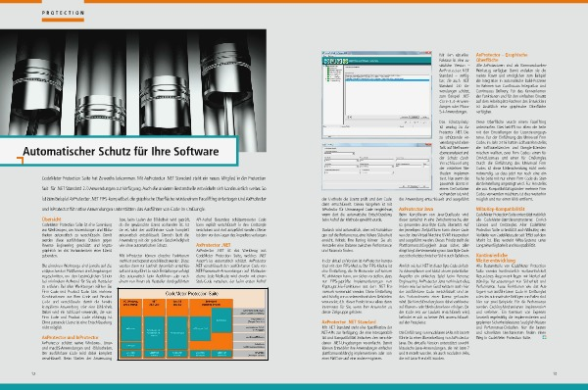Click the AxProtector Java heading
588x390 pixels.
pyautogui.click(x=416, y=209)
